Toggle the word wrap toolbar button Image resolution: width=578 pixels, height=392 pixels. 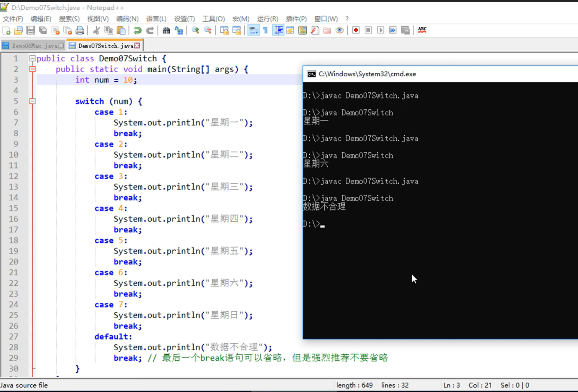[x=253, y=30]
